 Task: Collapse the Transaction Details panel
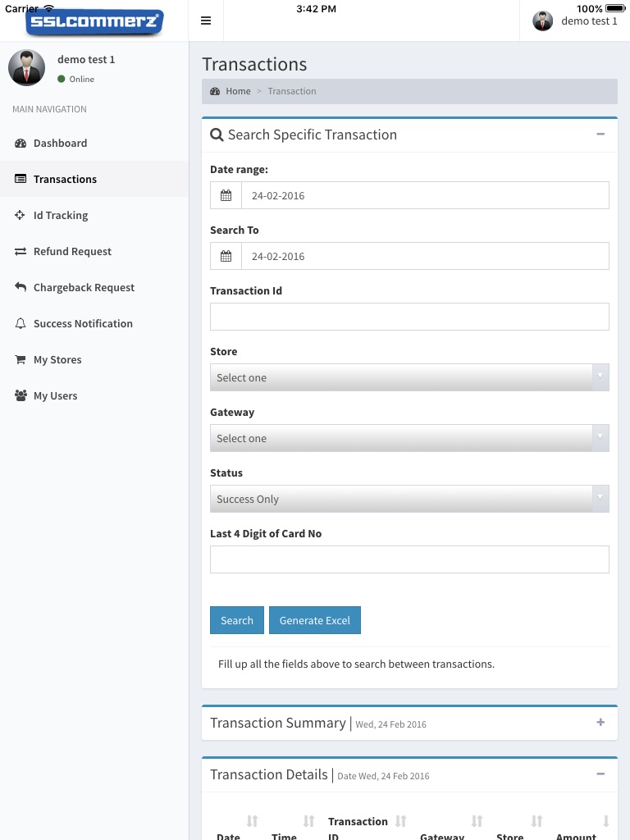[600, 774]
